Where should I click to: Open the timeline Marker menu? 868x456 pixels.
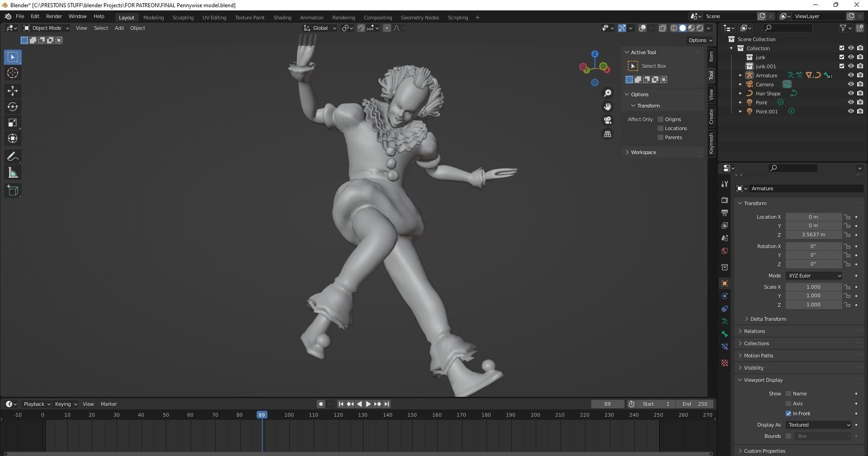pyautogui.click(x=108, y=404)
